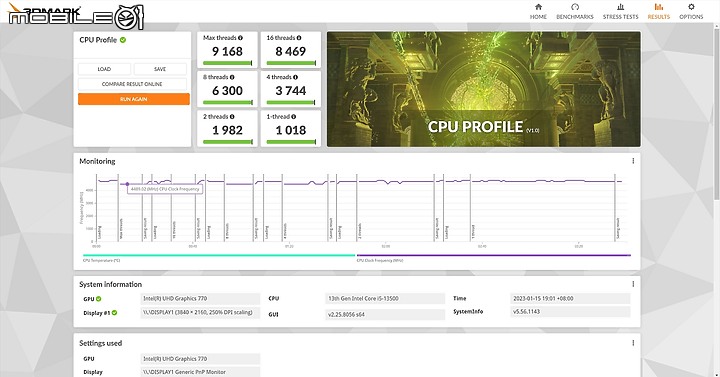The height and width of the screenshot is (377, 720).
Task: Click the Display #1 resolution field
Action: [200, 313]
